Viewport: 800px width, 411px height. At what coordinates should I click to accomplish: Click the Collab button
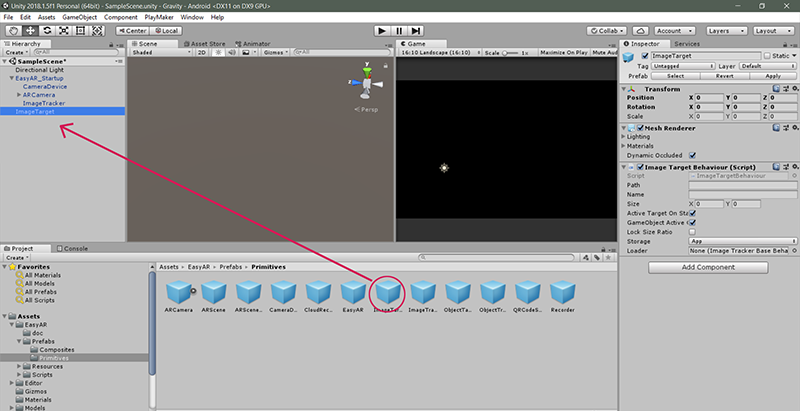(x=607, y=31)
